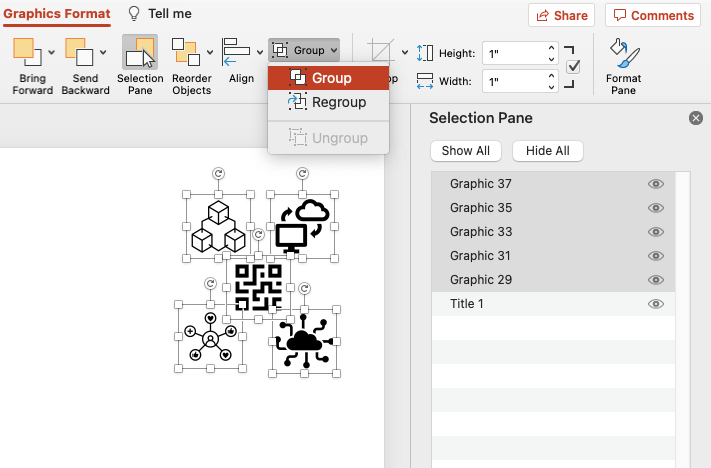Select the QR code graphic on slide

(x=256, y=288)
